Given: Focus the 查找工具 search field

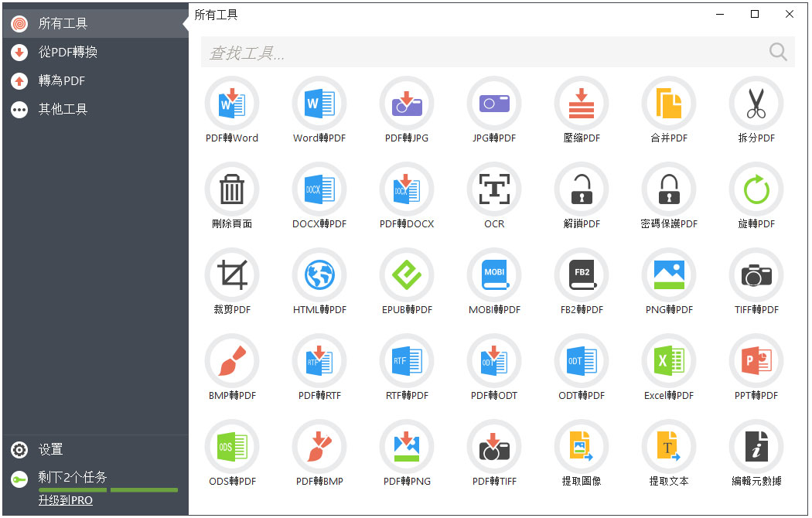Looking at the screenshot, I should 498,52.
